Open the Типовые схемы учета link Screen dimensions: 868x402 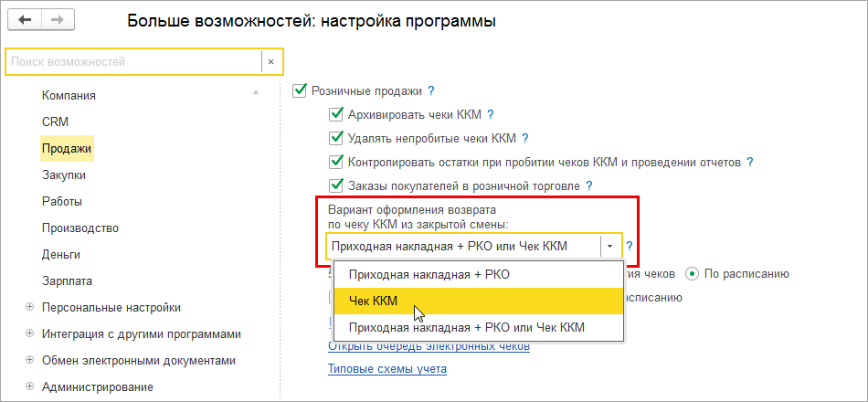(x=386, y=369)
